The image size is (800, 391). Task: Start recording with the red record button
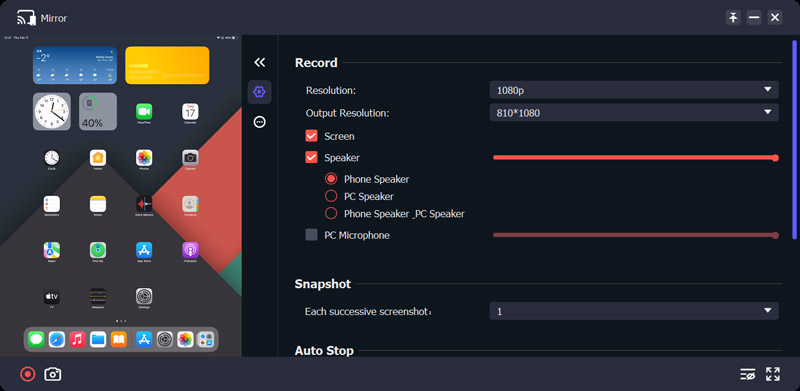point(28,375)
